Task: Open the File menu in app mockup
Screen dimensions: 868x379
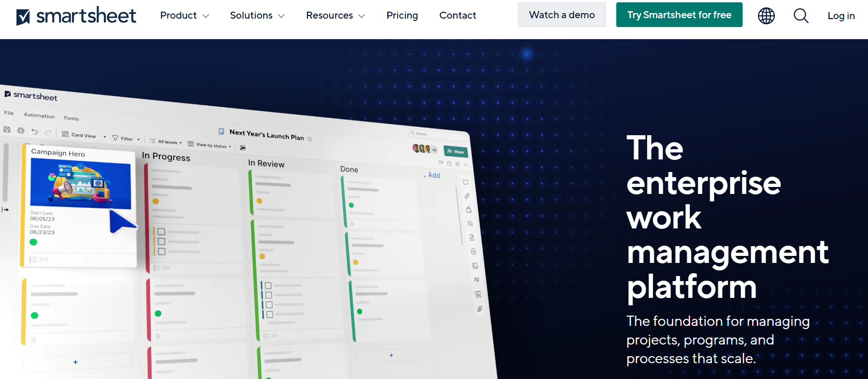Action: tap(9, 113)
